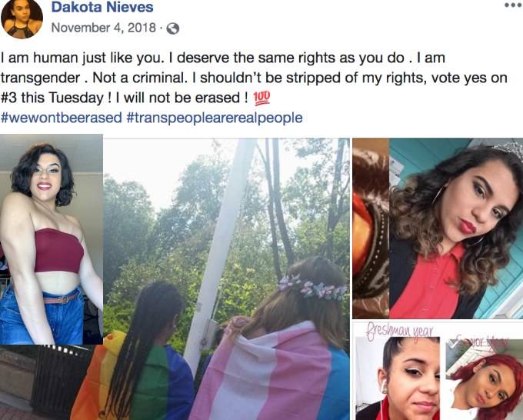The height and width of the screenshot is (420, 523).
Task: Click the flower crown in center photo
Action: pyautogui.click(x=311, y=287)
